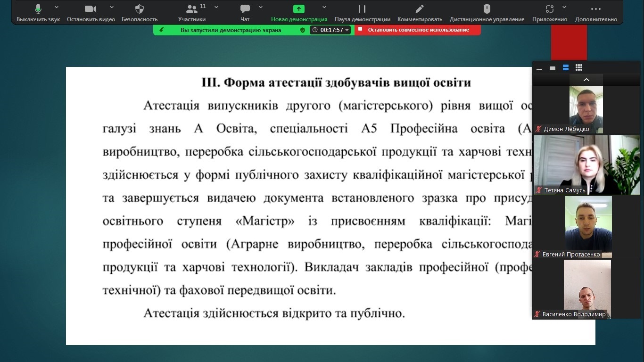Open the Participants list icon

(x=191, y=9)
